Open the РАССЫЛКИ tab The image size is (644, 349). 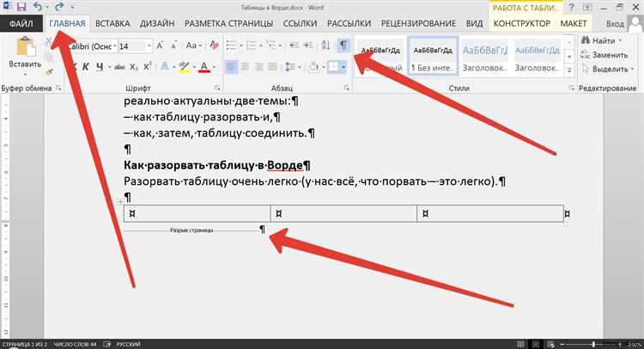coord(349,24)
